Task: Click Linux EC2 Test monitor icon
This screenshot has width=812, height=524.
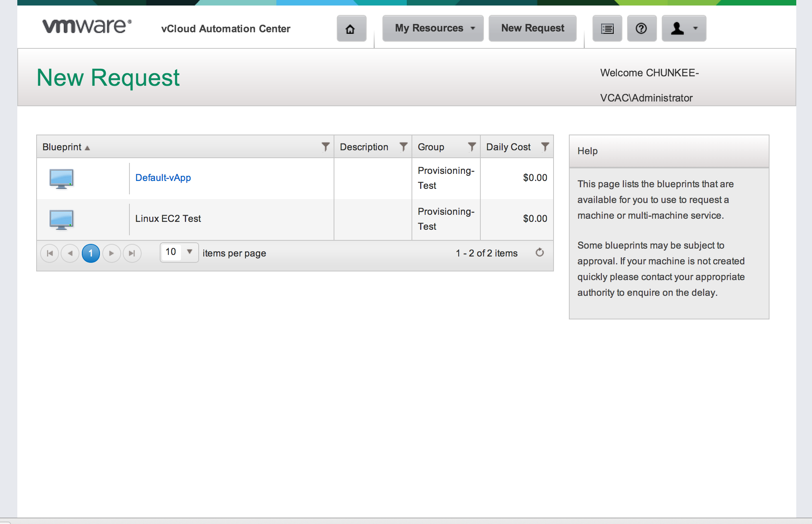Action: click(x=61, y=220)
